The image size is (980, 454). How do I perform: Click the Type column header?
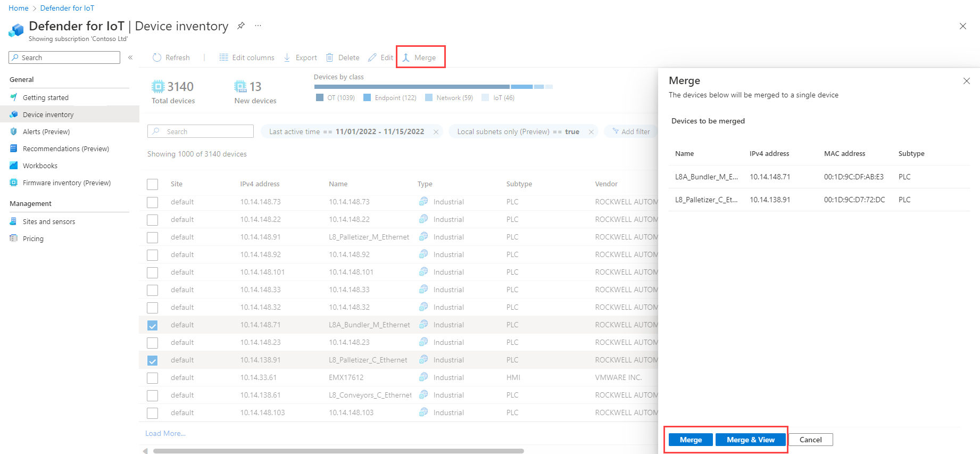425,184
